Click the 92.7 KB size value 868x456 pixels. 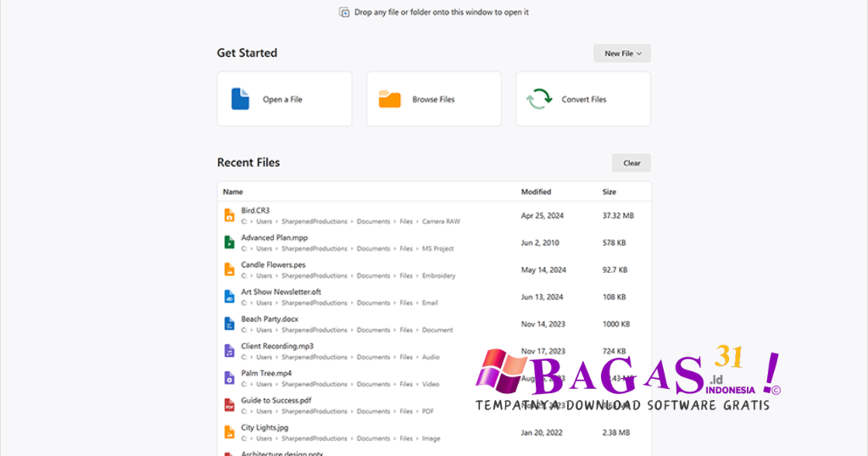(x=615, y=270)
